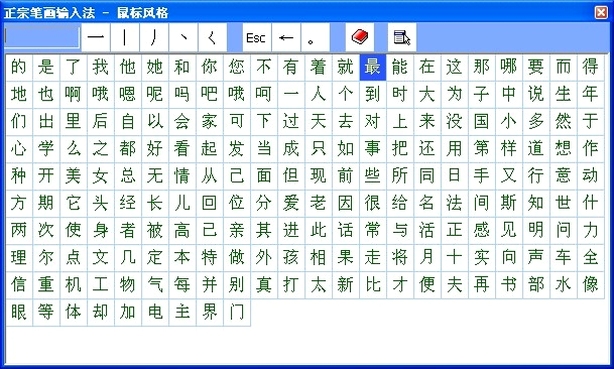
Task: Choose the character 什
Action: pos(590,203)
